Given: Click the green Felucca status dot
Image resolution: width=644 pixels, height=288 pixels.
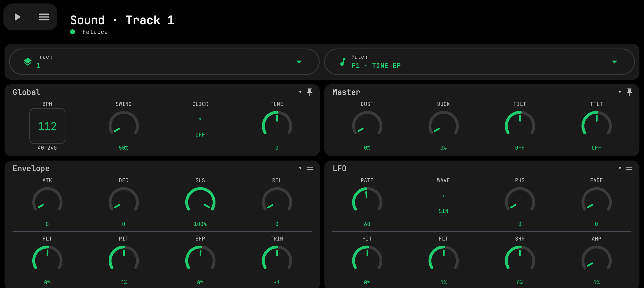Looking at the screenshot, I should pyautogui.click(x=72, y=32).
